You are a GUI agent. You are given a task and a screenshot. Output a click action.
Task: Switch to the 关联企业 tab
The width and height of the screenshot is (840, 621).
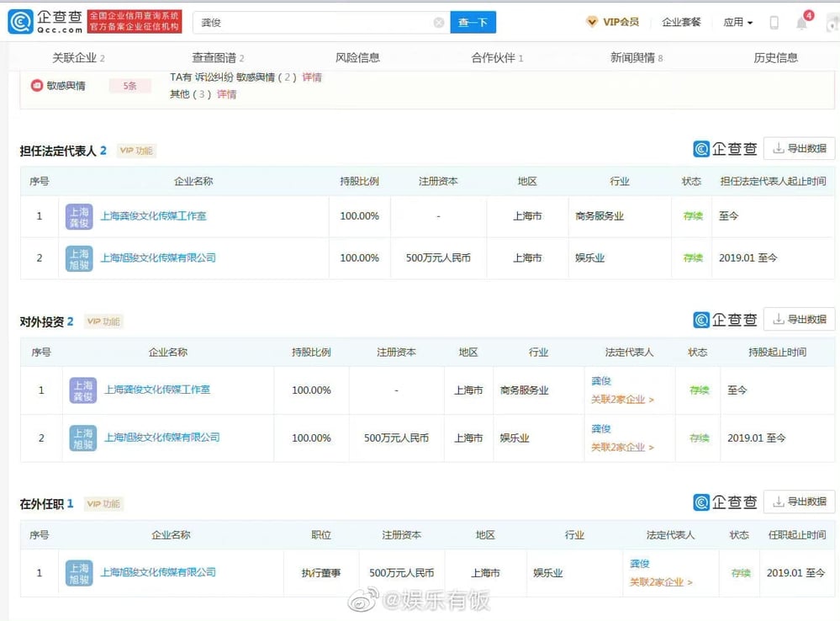tap(78, 58)
